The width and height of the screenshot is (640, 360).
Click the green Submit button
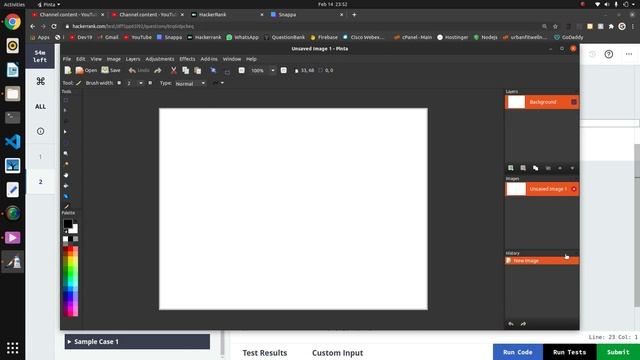[618, 352]
